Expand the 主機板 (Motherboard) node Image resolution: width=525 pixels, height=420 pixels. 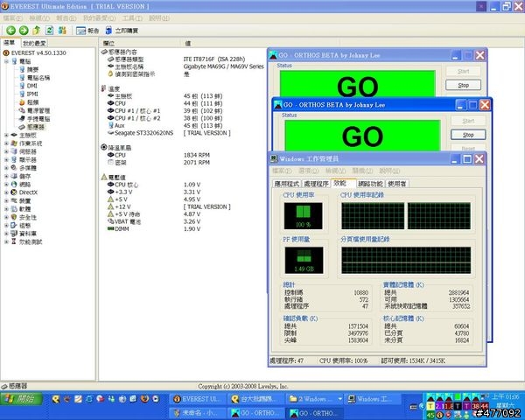click(x=6, y=135)
